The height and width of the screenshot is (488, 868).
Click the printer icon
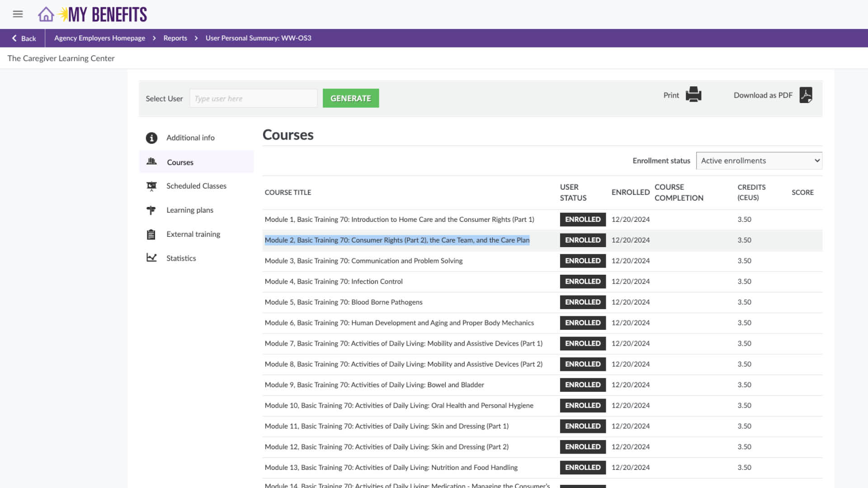(693, 94)
